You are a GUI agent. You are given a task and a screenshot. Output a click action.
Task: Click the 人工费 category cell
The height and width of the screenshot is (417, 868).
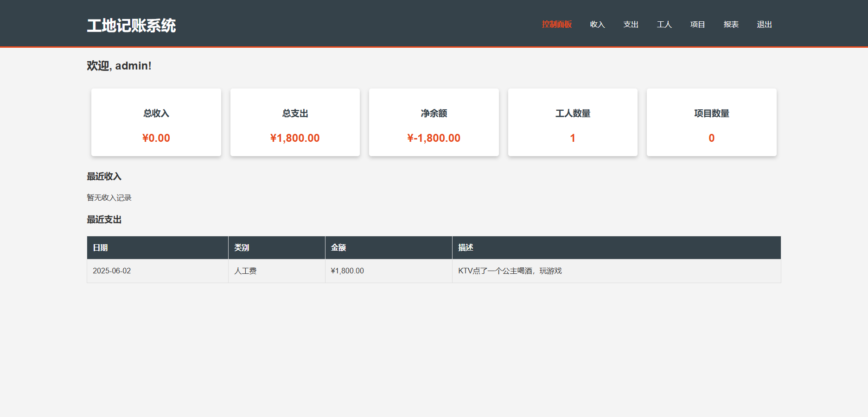[x=245, y=271]
